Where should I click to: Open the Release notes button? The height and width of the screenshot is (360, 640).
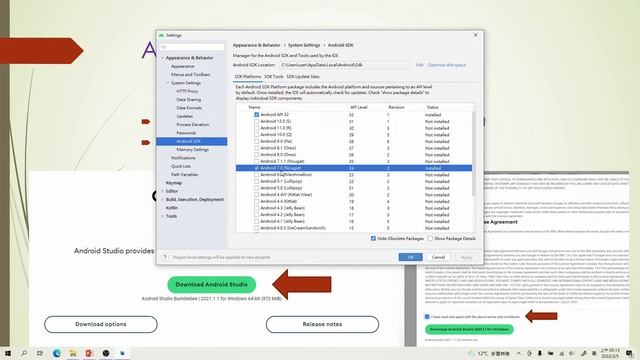click(x=322, y=324)
